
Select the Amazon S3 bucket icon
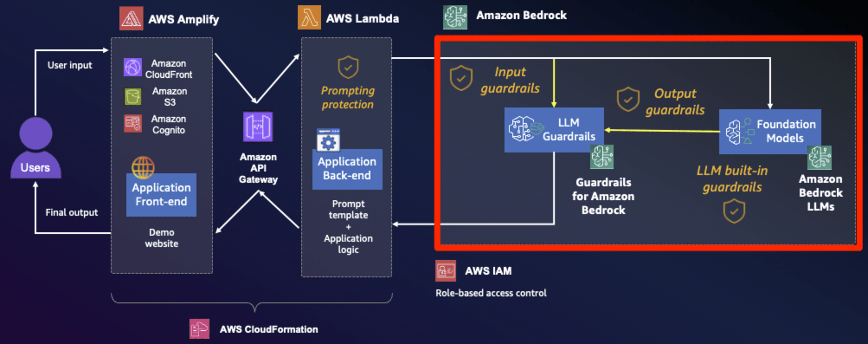point(133,96)
